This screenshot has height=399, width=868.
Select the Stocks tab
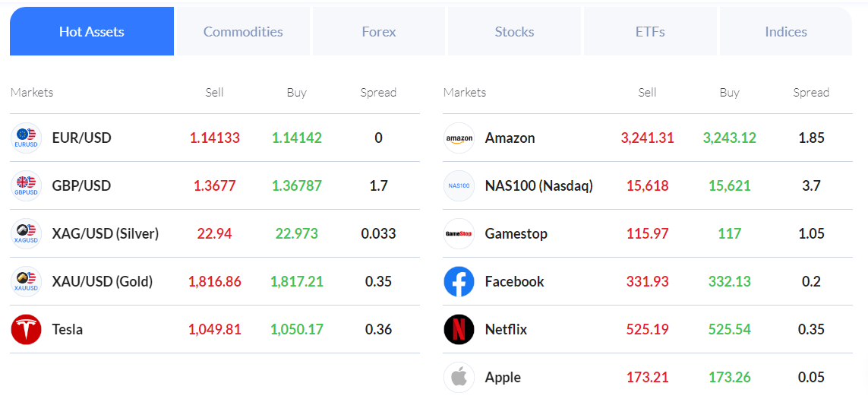click(514, 32)
